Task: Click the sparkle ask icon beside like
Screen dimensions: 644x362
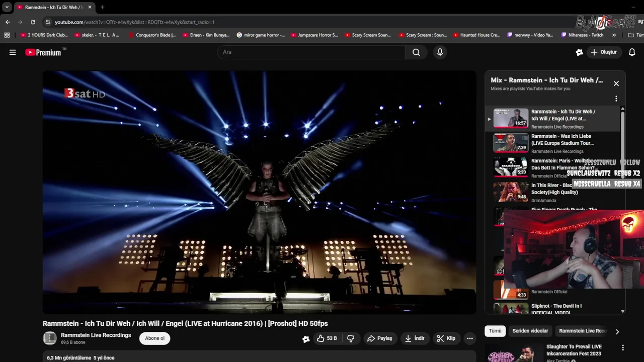Action: (306, 339)
